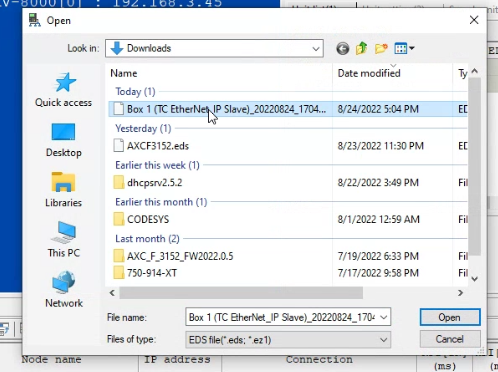
Task: Open the View Menu dropdown icon
Action: coord(404,49)
